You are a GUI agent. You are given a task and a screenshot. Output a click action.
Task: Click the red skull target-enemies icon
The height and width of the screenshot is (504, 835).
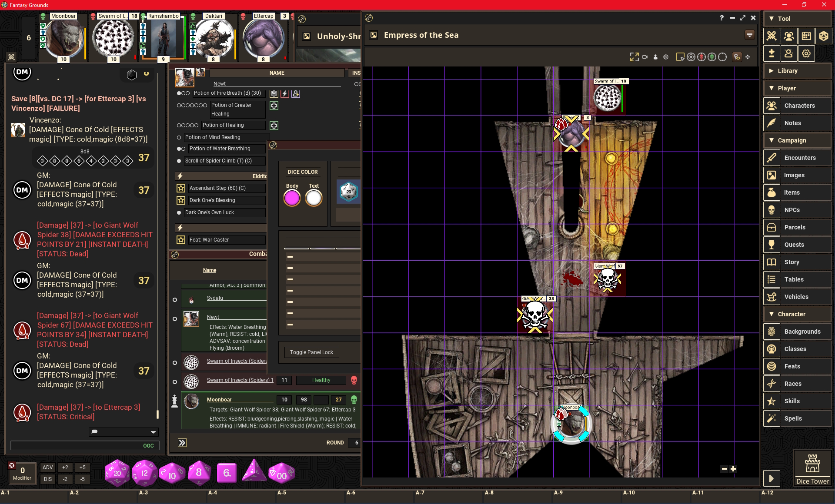tap(701, 57)
